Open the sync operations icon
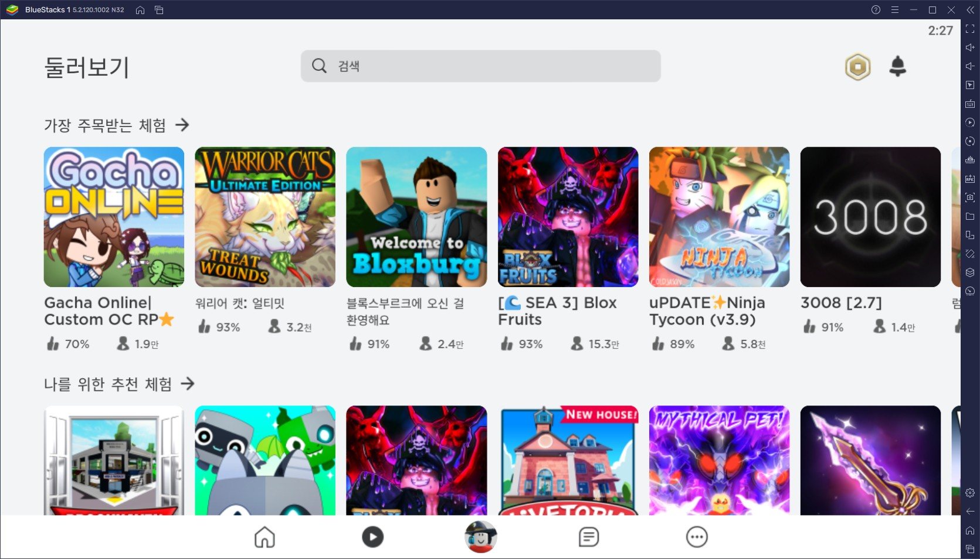Image resolution: width=980 pixels, height=559 pixels. tap(970, 141)
